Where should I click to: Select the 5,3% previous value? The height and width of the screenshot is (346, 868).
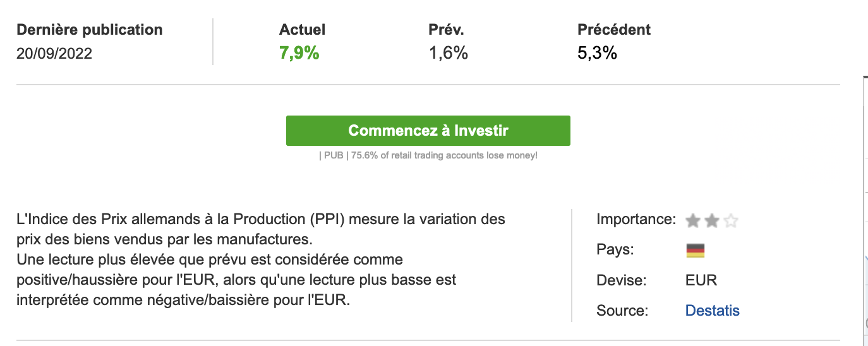point(597,53)
